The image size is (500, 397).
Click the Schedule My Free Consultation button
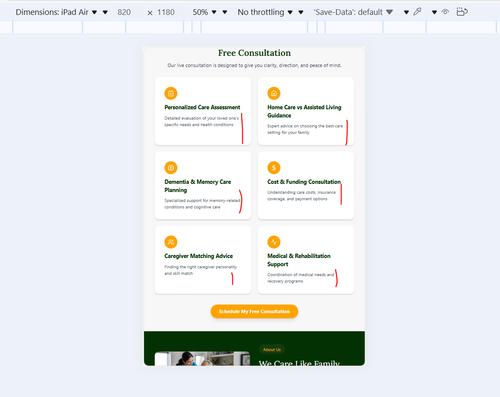254,311
